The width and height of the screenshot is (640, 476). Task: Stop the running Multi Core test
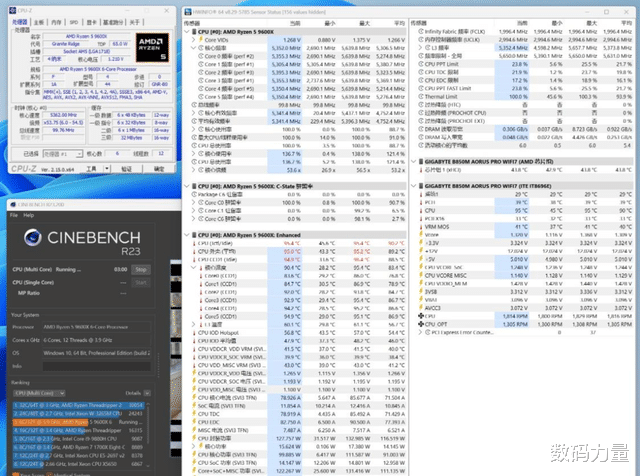tap(141, 269)
